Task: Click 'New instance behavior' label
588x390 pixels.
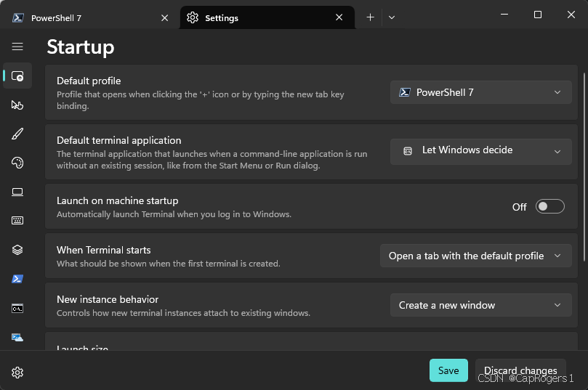Action: [x=108, y=299]
